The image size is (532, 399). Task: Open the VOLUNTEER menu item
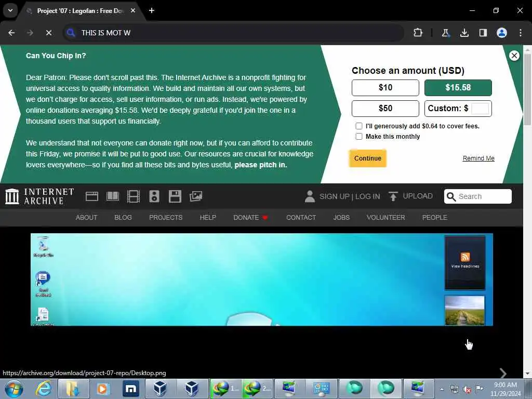386,218
